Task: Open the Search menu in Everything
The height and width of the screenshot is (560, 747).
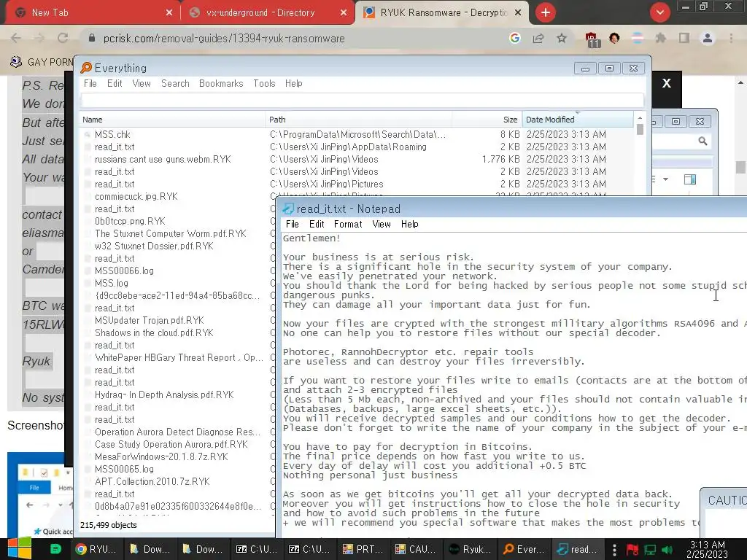Action: point(175,83)
